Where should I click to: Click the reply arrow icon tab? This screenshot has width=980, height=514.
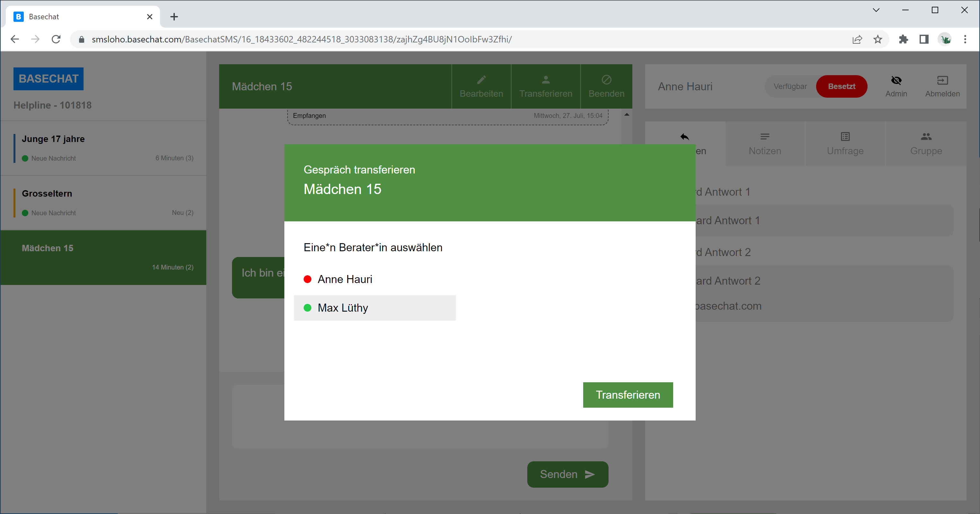coord(684,137)
